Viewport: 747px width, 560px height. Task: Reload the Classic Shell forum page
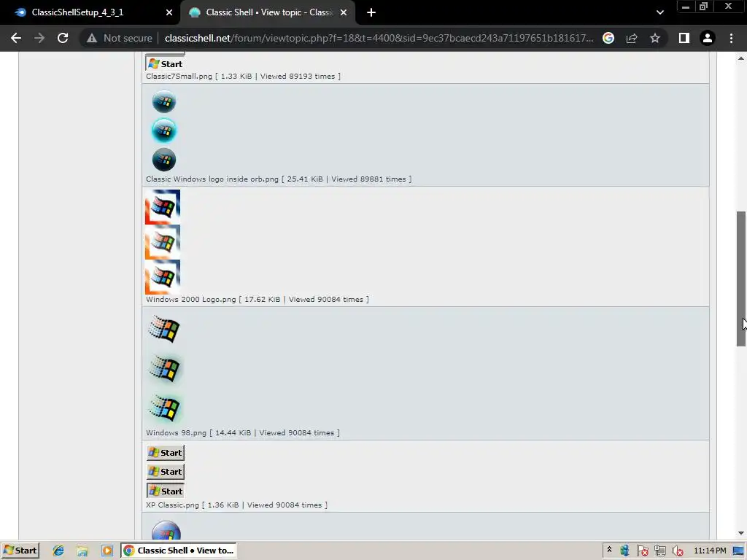63,38
